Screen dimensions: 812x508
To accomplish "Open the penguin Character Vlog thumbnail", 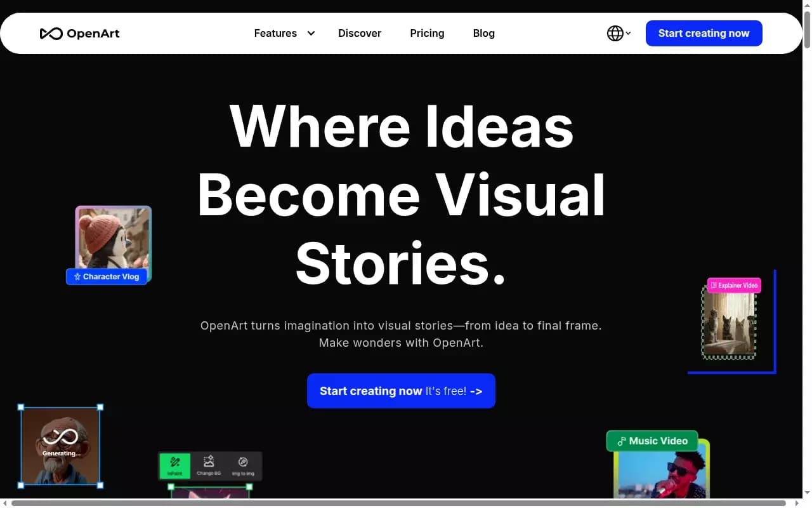I will (x=114, y=238).
